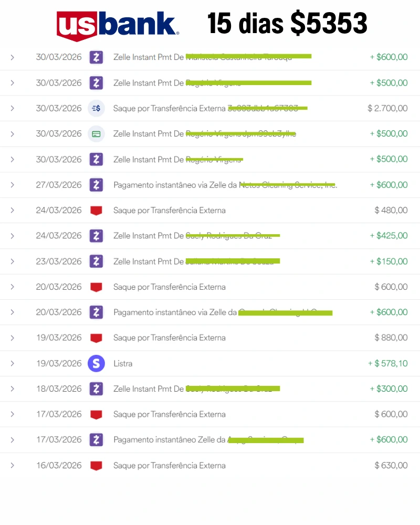Viewport: 420px width, 525px height.
Task: Click the Zelle icon on the +$425,00 row
Action: [96, 236]
